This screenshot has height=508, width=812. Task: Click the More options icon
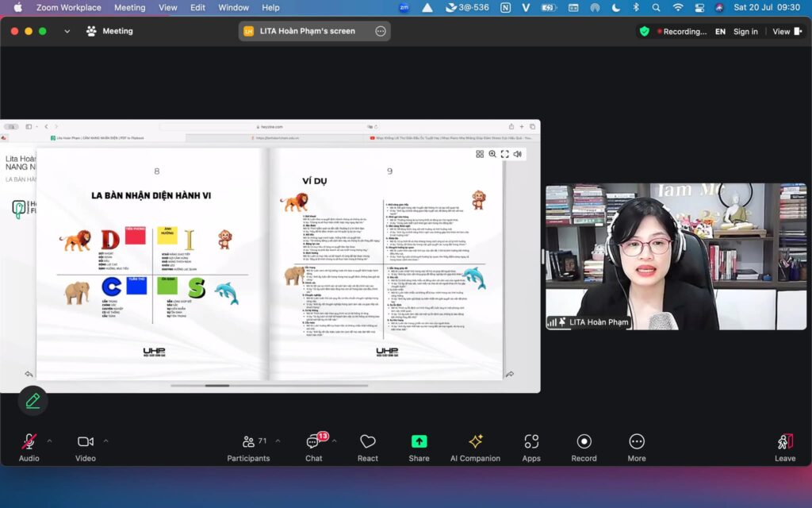[637, 442]
